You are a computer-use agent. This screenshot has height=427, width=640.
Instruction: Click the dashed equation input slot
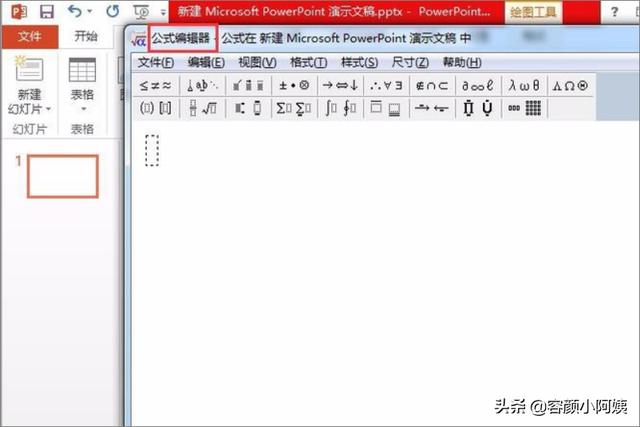pos(152,151)
